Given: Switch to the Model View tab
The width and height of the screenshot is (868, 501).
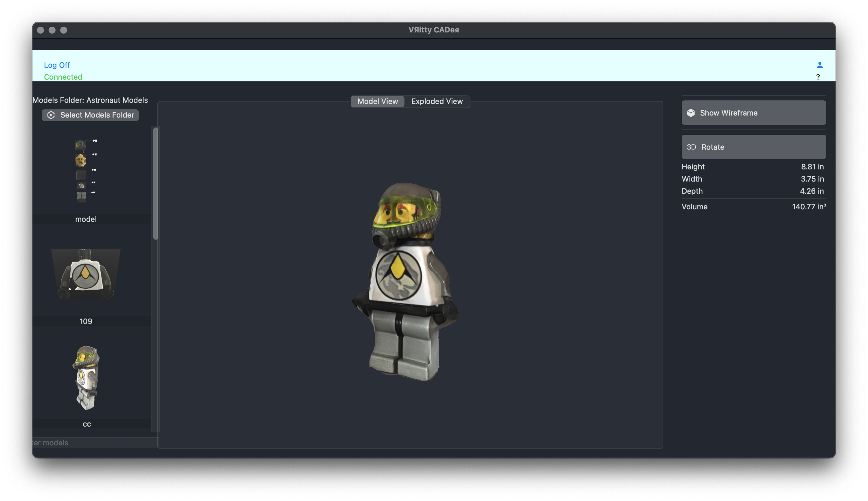Looking at the screenshot, I should (x=377, y=102).
